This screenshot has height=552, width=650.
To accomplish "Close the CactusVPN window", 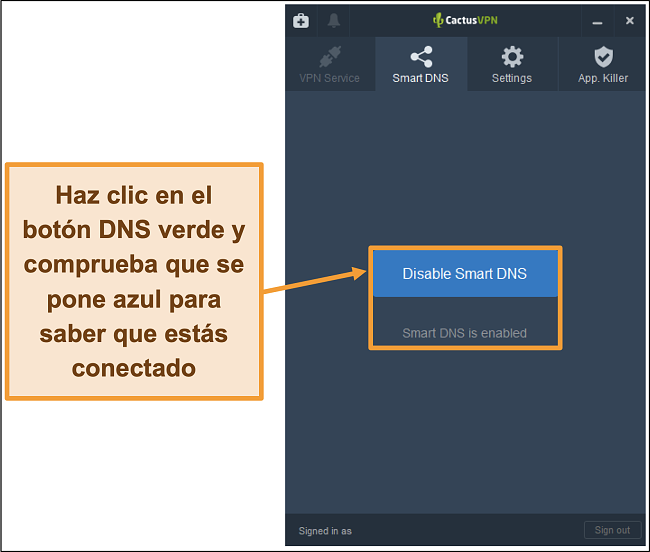I will click(x=629, y=21).
